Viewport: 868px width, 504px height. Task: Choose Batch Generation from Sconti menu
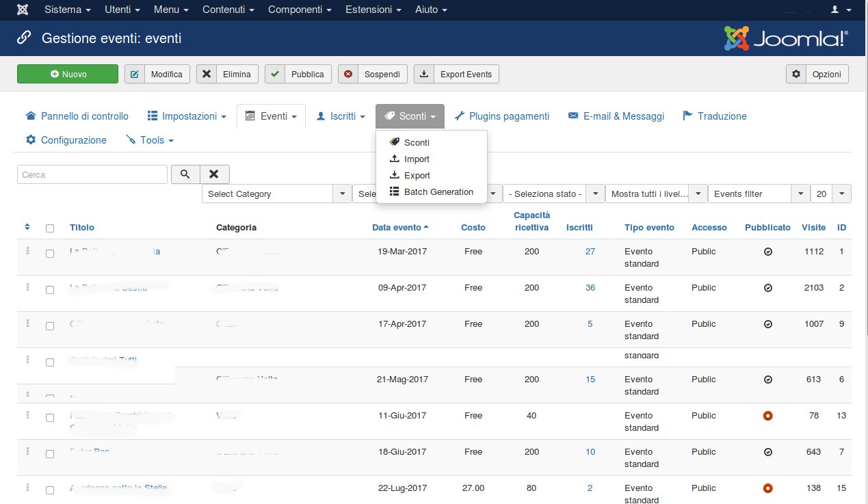438,192
